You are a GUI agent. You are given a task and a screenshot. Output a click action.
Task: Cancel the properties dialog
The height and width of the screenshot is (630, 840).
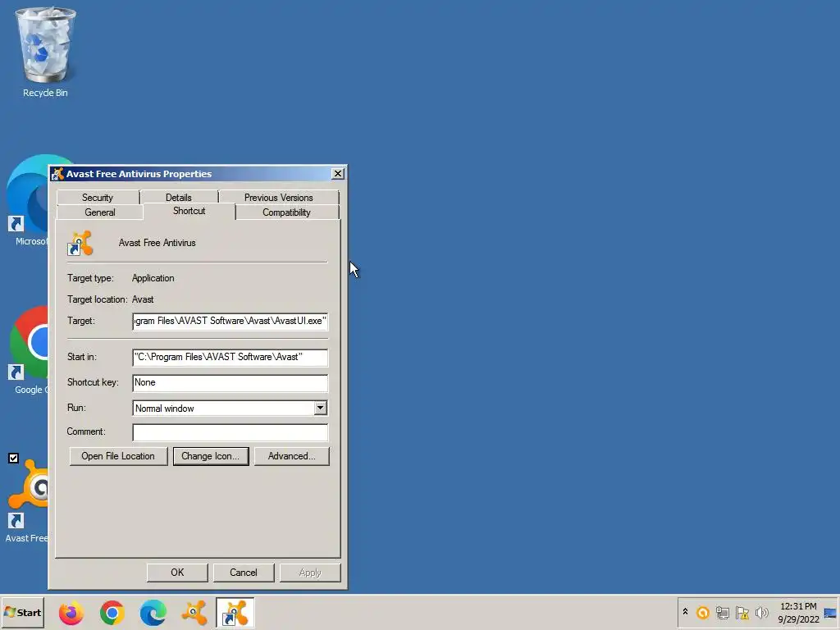244,572
